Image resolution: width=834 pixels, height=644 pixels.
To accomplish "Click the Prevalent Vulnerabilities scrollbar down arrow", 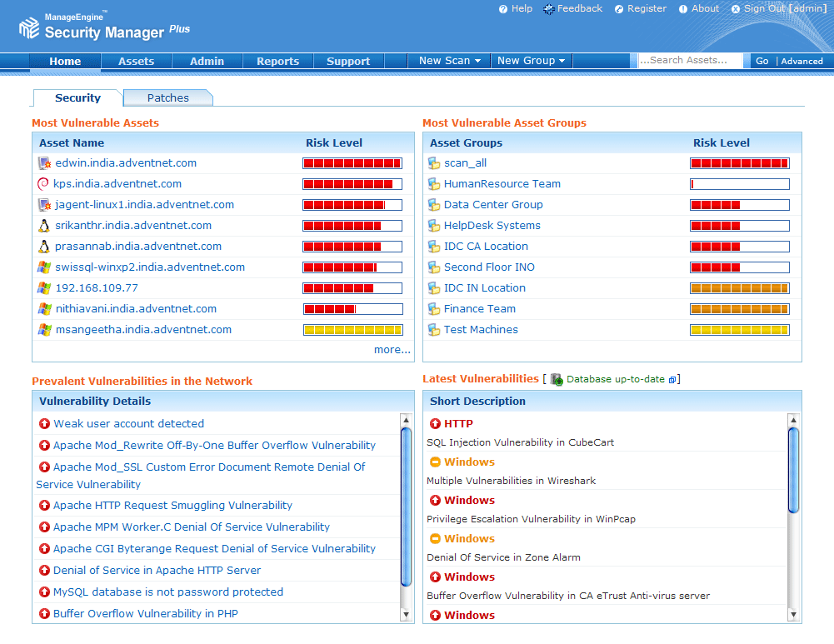I will 406,615.
